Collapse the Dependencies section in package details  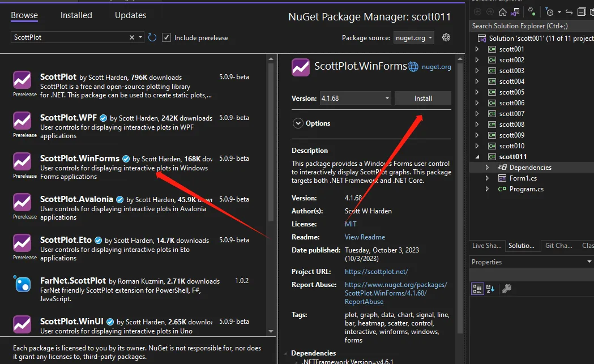point(285,353)
